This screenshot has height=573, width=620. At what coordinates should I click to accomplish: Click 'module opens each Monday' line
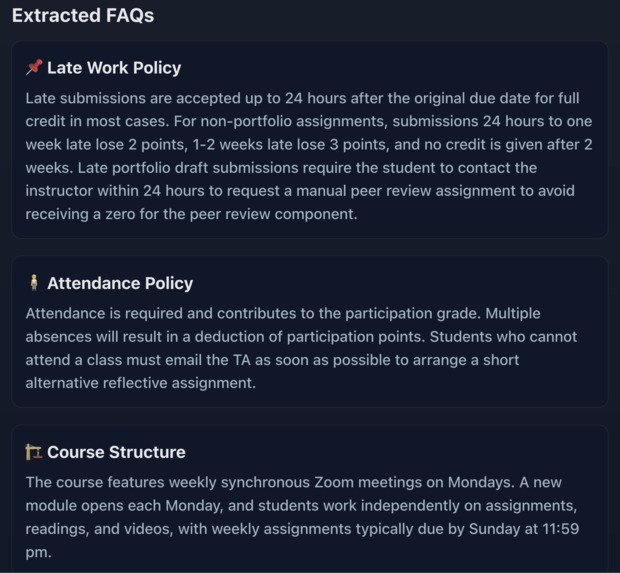pos(301,506)
